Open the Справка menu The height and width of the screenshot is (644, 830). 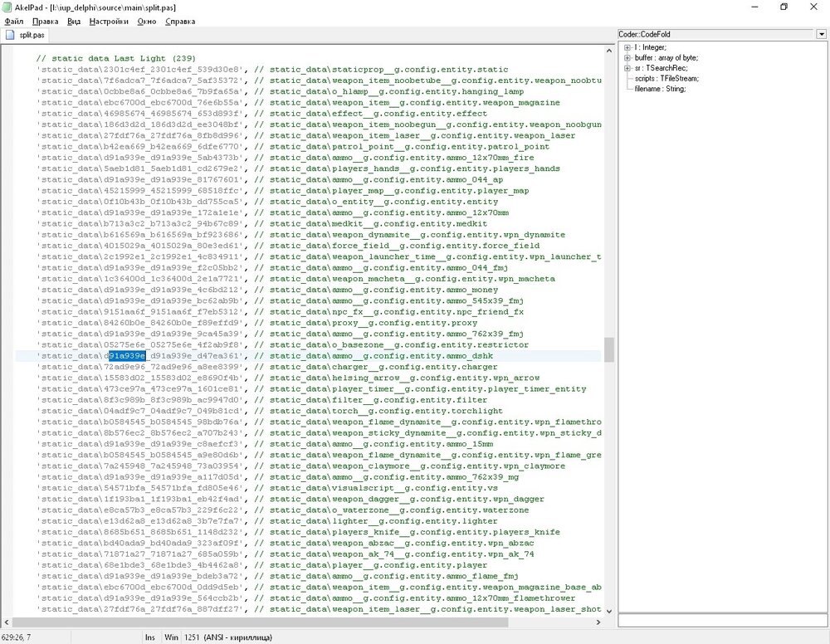(x=180, y=21)
